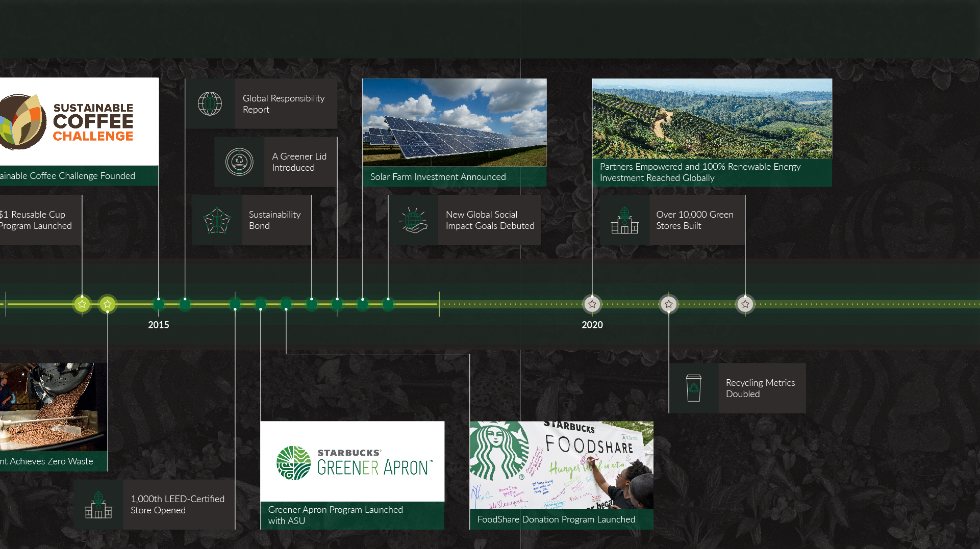Open the Sustainable Coffee Challenge logo image

click(x=79, y=122)
